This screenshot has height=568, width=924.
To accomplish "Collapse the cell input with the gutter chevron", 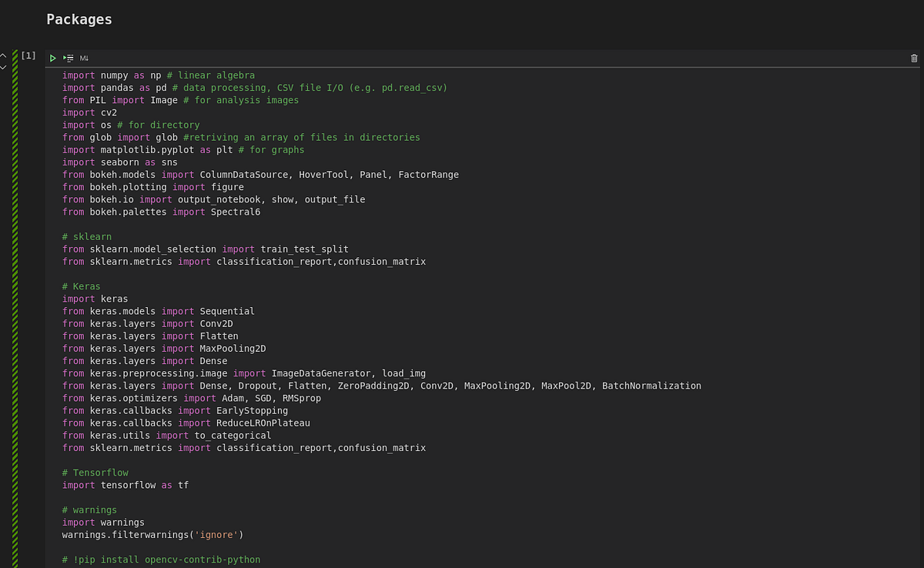I will pos(3,55).
